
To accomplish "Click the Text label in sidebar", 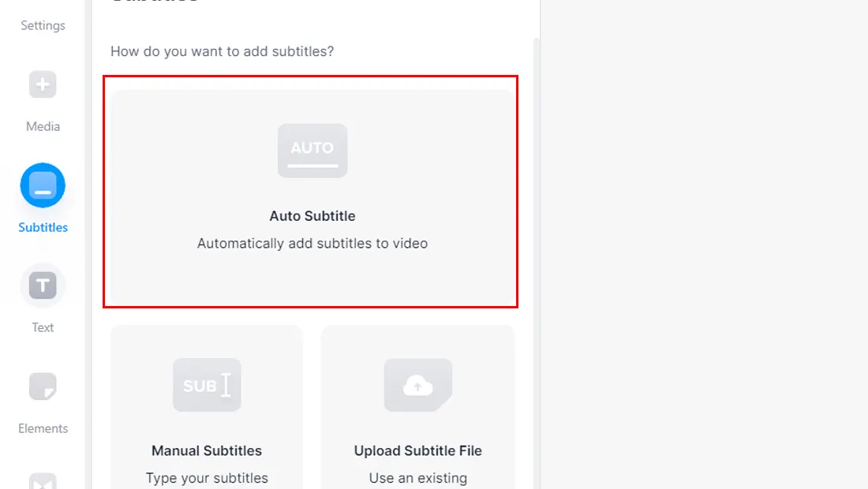I will point(43,327).
